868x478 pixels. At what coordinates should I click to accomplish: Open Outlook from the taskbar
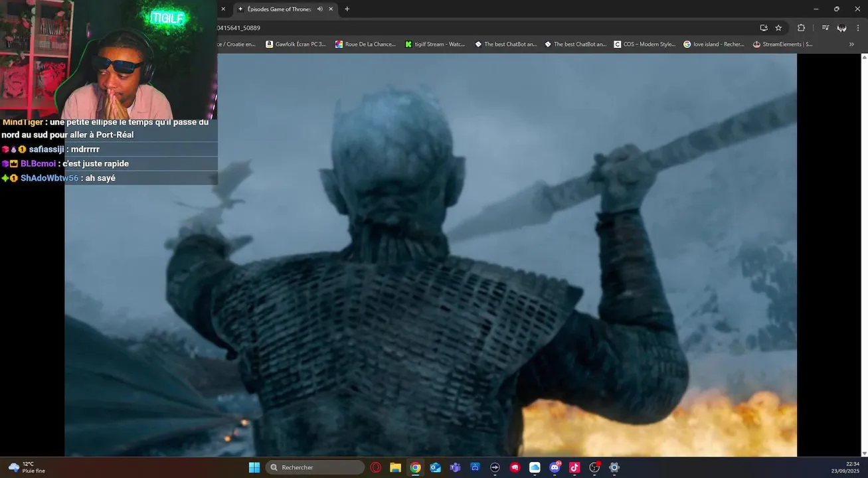[x=435, y=467]
